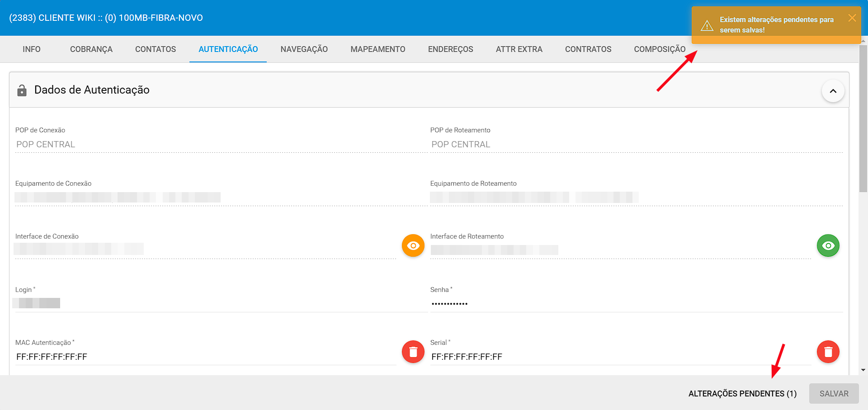868x410 pixels.
Task: Focus the Senha password field
Action: (637, 303)
